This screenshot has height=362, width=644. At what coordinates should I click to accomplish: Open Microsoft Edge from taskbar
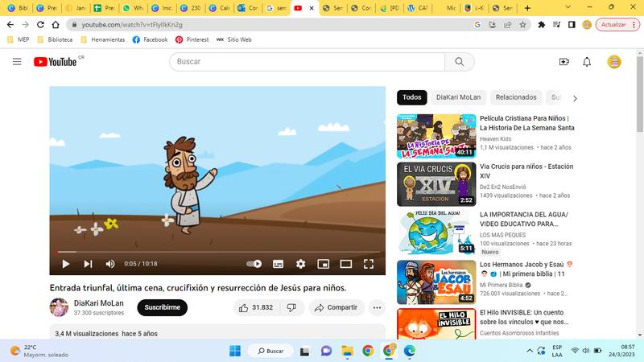pos(409,351)
